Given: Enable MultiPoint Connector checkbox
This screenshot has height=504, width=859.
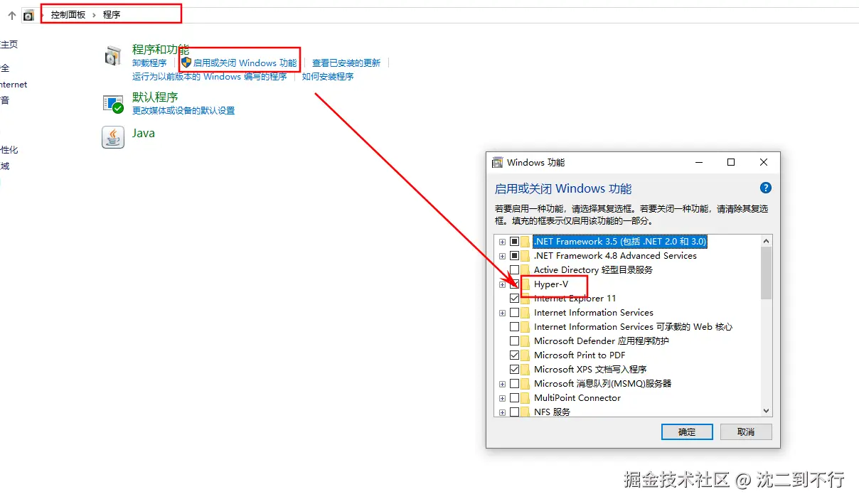Looking at the screenshot, I should coord(514,398).
